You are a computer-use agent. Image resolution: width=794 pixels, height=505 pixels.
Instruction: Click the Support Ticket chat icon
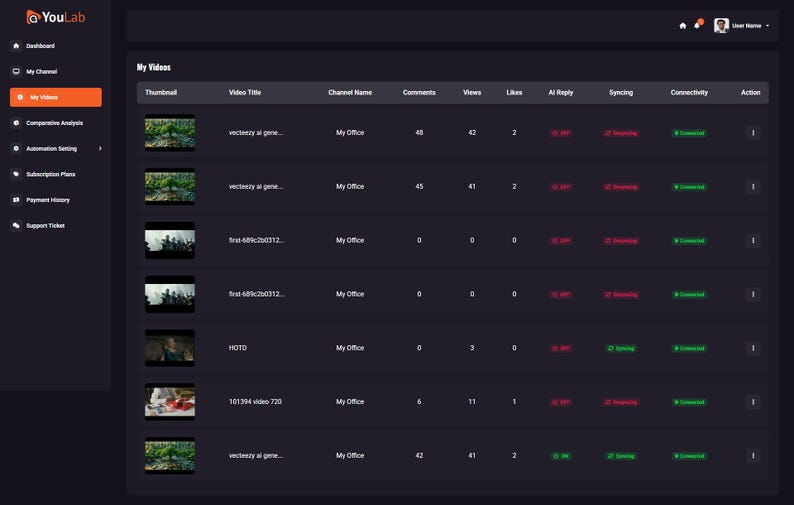tap(16, 225)
